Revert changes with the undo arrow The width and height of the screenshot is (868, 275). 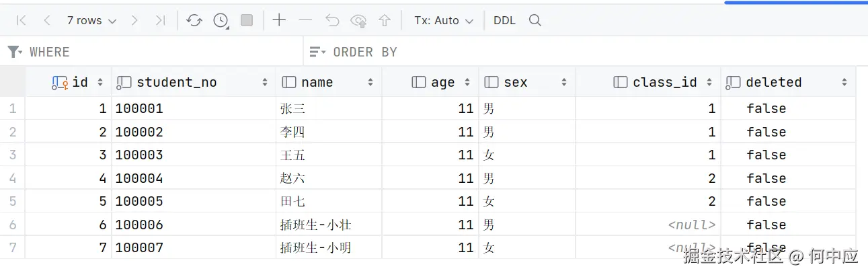[332, 21]
